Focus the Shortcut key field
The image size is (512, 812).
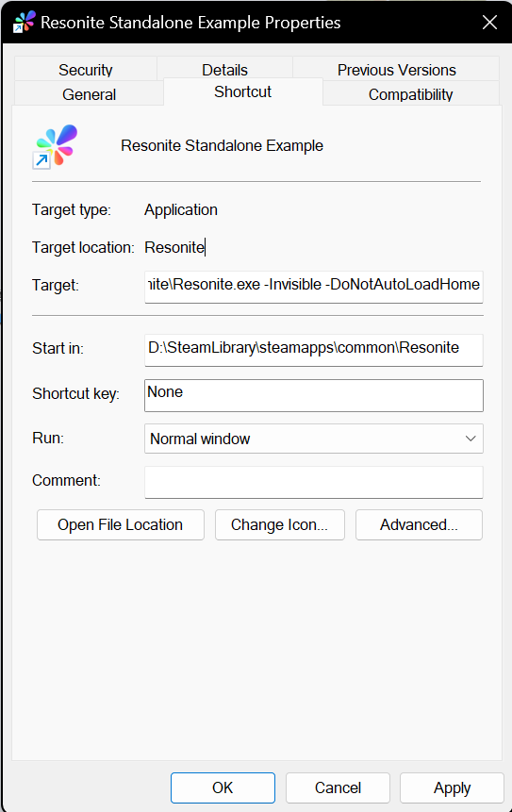point(314,395)
